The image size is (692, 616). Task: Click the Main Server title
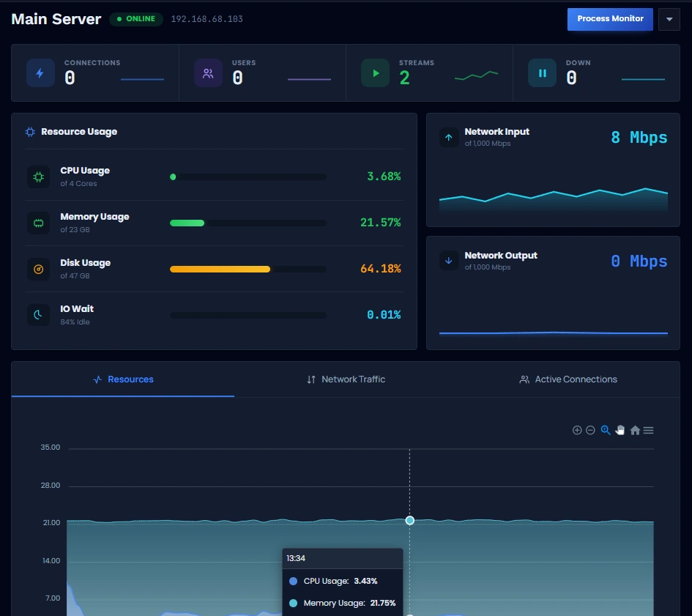pyautogui.click(x=56, y=19)
